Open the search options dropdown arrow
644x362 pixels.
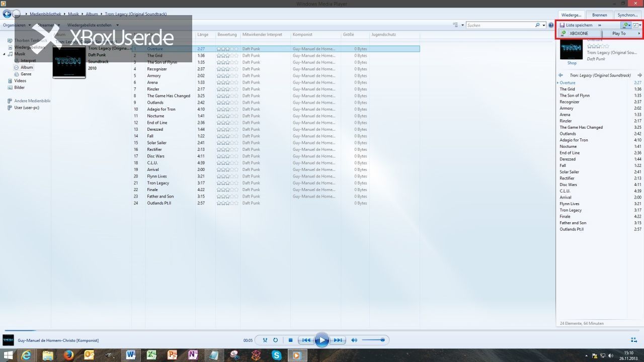(x=544, y=25)
